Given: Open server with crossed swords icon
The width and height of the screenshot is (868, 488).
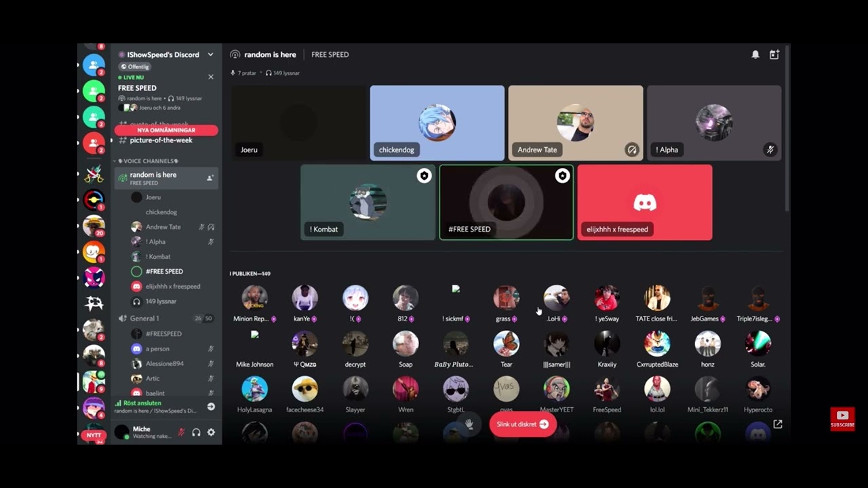Looking at the screenshot, I should click(x=94, y=174).
